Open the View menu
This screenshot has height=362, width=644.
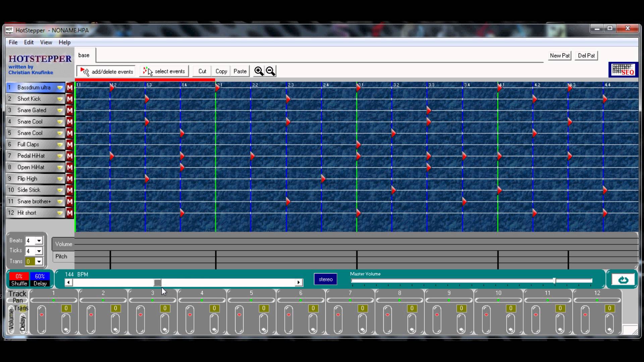(46, 42)
